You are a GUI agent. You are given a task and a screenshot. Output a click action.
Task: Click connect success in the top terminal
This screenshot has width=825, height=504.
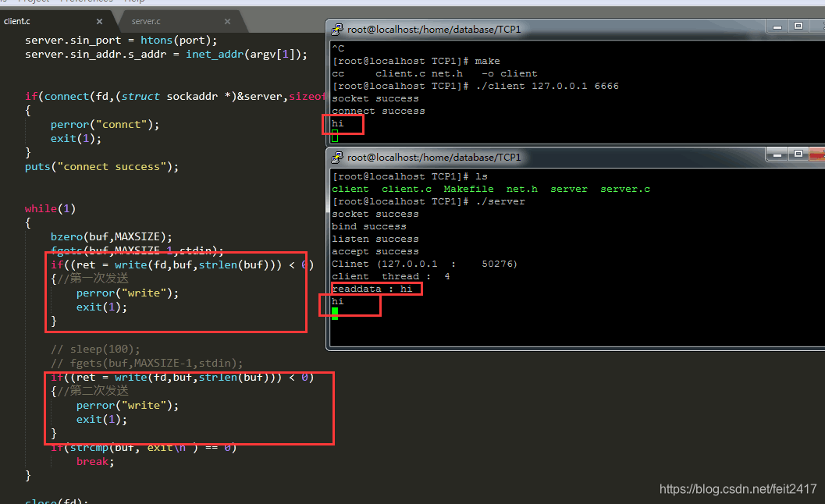pyautogui.click(x=379, y=112)
